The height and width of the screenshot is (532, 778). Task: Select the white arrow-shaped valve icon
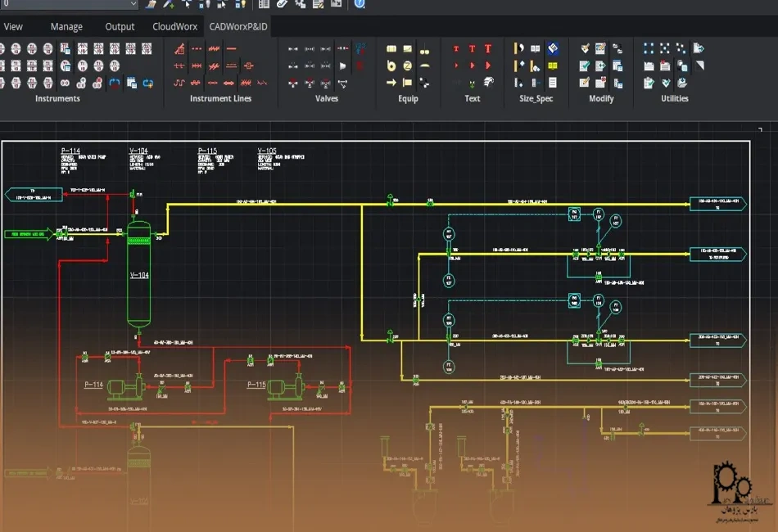point(343,65)
